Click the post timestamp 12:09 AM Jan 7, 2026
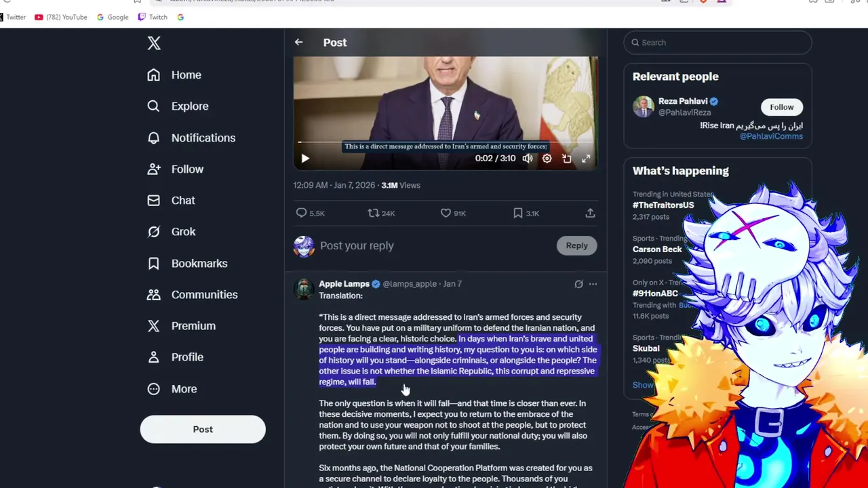 [334, 185]
